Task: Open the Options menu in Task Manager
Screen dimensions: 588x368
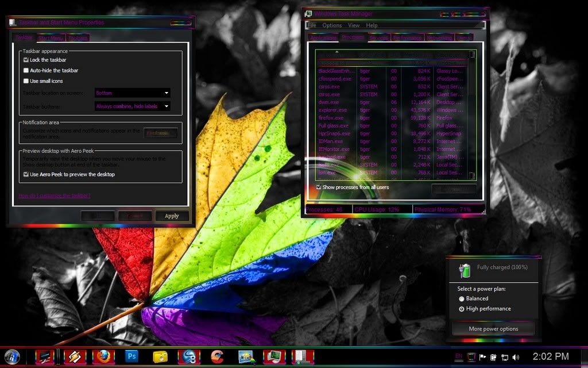Action: coord(332,25)
